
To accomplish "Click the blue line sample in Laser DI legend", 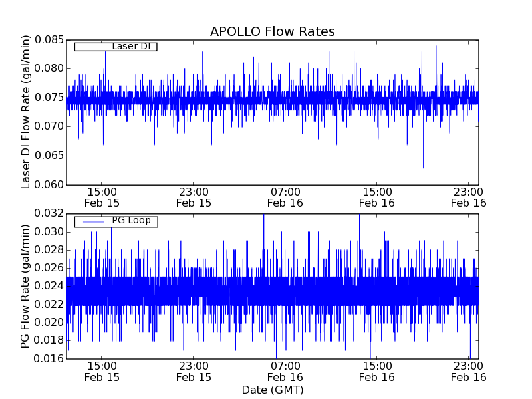I will pyautogui.click(x=91, y=47).
